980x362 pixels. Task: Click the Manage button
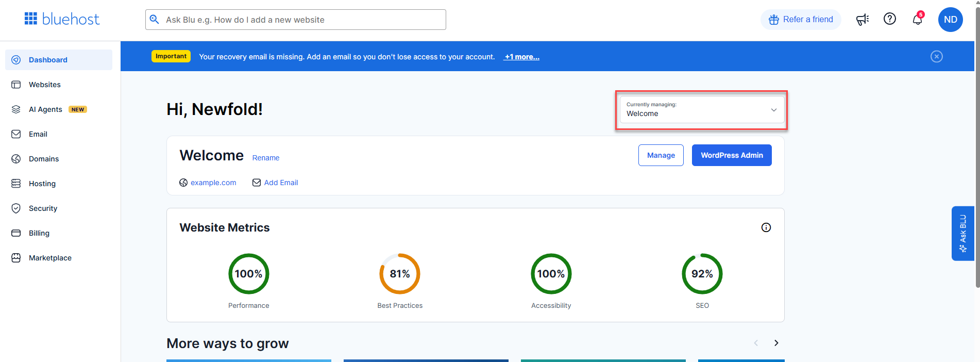tap(661, 155)
